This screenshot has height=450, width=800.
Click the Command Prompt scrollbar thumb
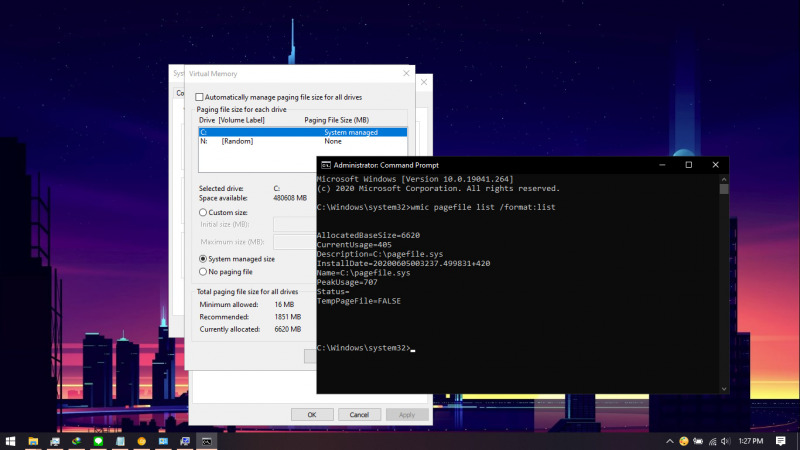(x=724, y=189)
